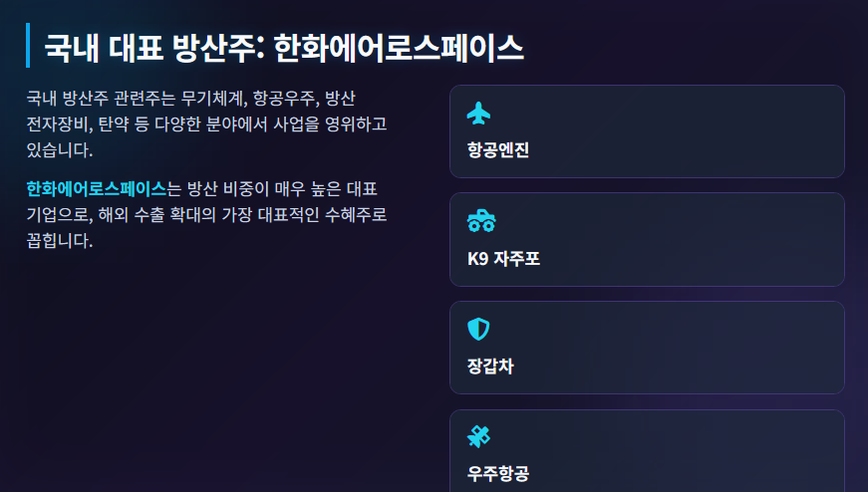Select the satellite icon above 우주항공
This screenshot has height=492, width=868.
pyautogui.click(x=478, y=436)
